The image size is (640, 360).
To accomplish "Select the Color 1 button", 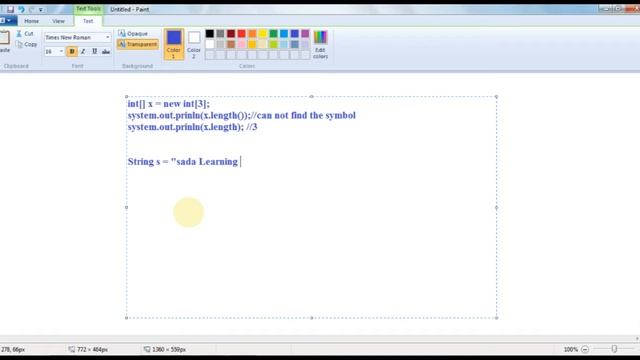I will (x=174, y=44).
